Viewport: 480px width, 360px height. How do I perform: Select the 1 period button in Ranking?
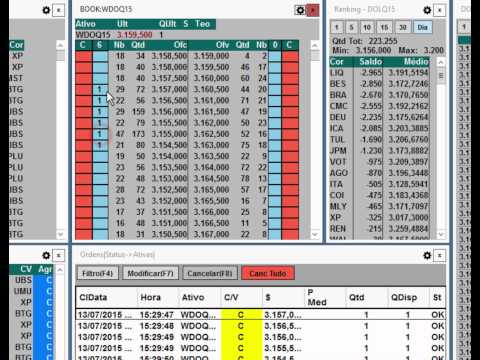tap(337, 27)
